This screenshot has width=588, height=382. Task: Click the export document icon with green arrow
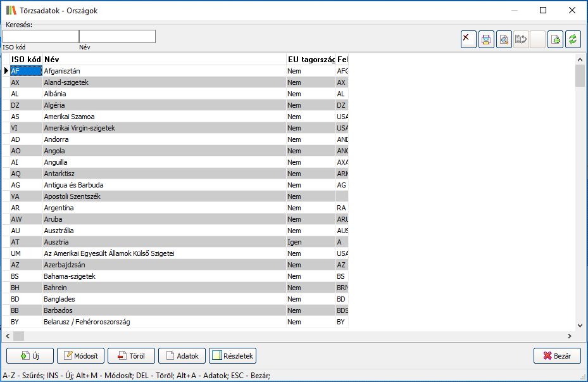(x=555, y=39)
